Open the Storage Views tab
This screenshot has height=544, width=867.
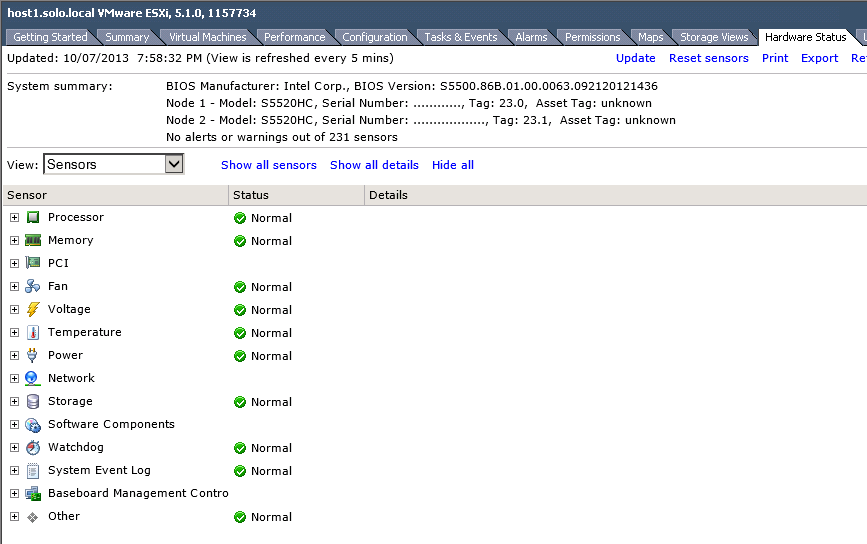point(714,37)
